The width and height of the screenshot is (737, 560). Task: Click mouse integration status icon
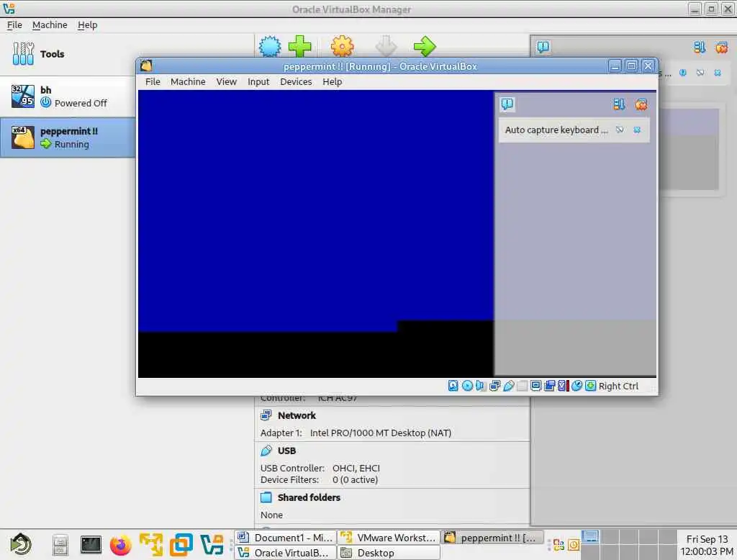pyautogui.click(x=577, y=386)
